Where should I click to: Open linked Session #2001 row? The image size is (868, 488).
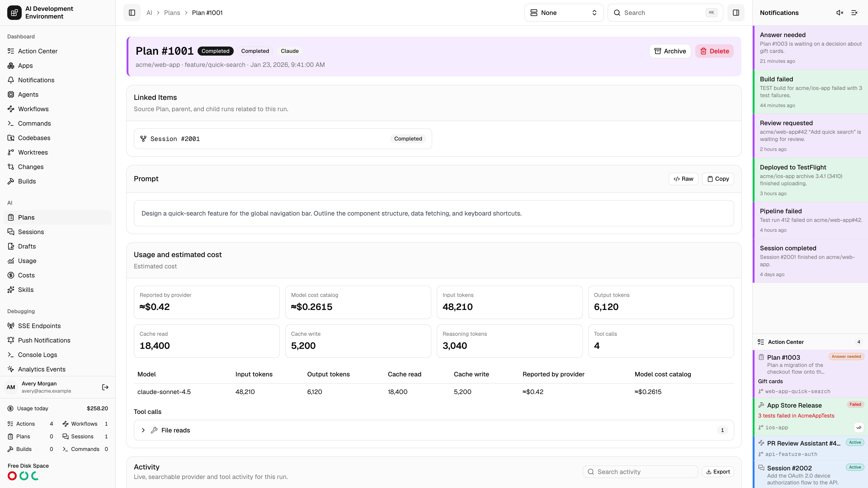(283, 139)
